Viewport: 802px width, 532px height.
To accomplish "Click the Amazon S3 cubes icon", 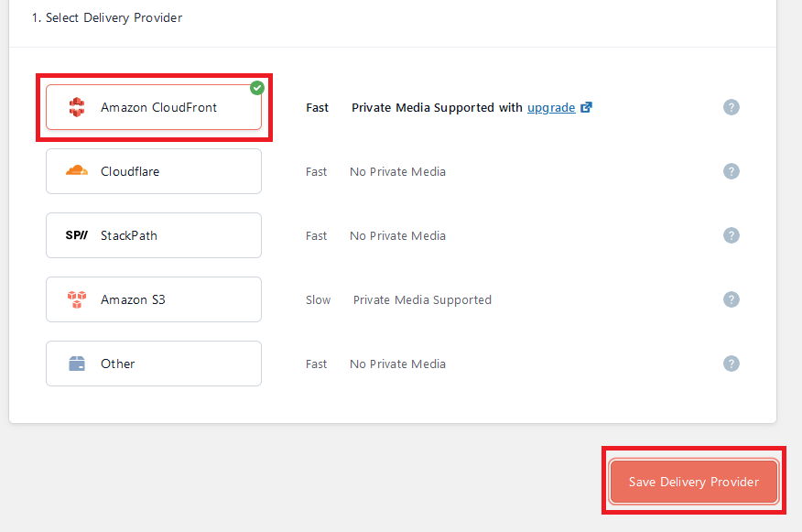I will click(x=77, y=299).
